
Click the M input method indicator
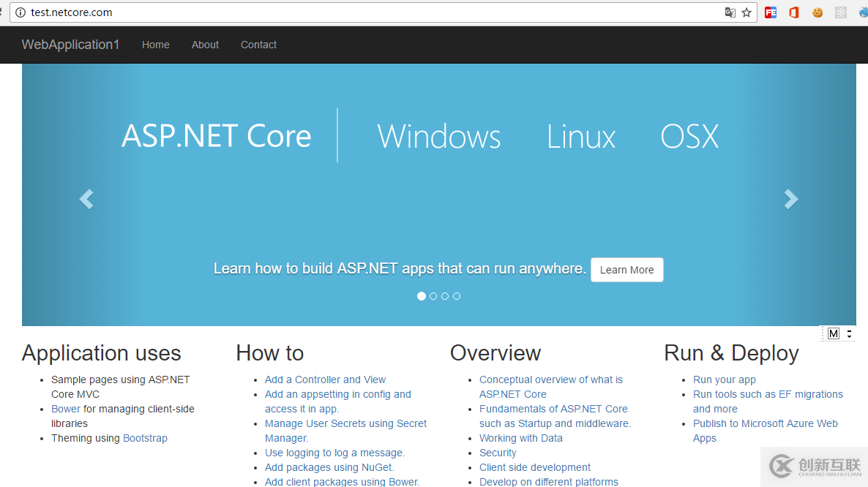click(834, 333)
